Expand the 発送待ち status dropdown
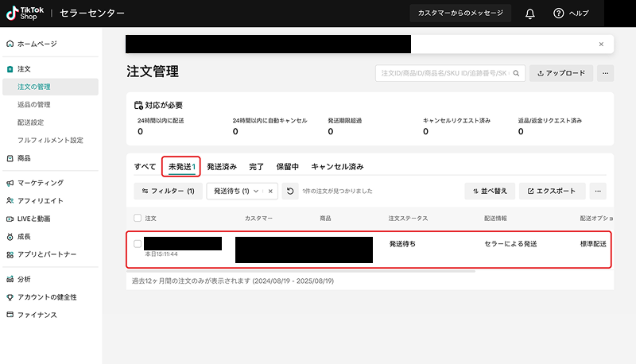 (x=255, y=191)
